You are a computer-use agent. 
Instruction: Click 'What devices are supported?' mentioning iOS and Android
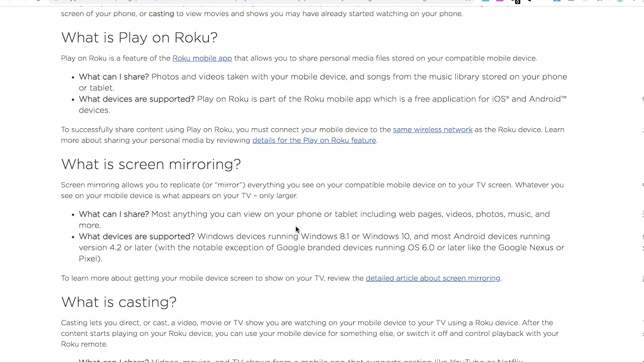click(136, 99)
